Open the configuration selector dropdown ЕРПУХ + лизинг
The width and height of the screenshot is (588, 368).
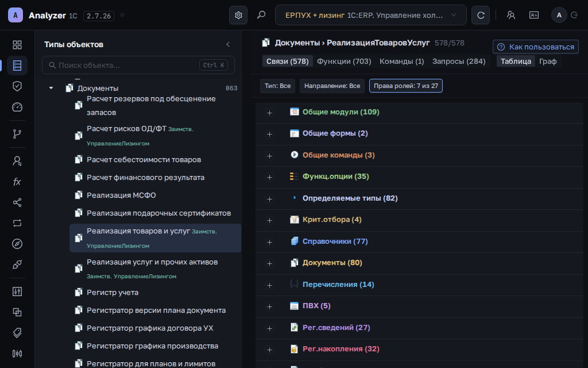pos(371,15)
